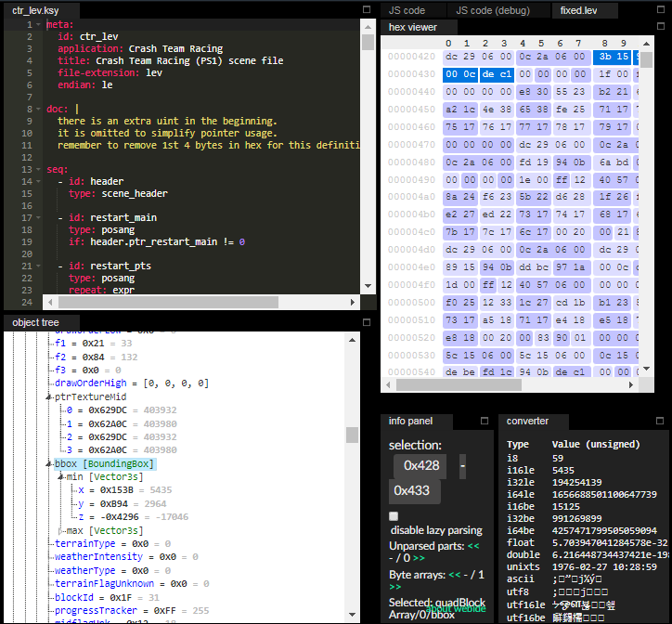Select the x = 0x153B tree row

(x=125, y=490)
